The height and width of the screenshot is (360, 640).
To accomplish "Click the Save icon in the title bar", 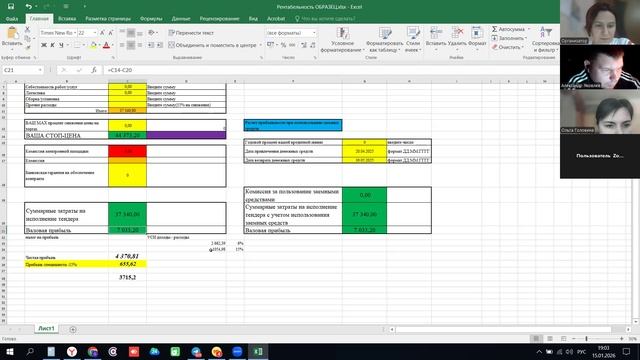I will pos(11,6).
